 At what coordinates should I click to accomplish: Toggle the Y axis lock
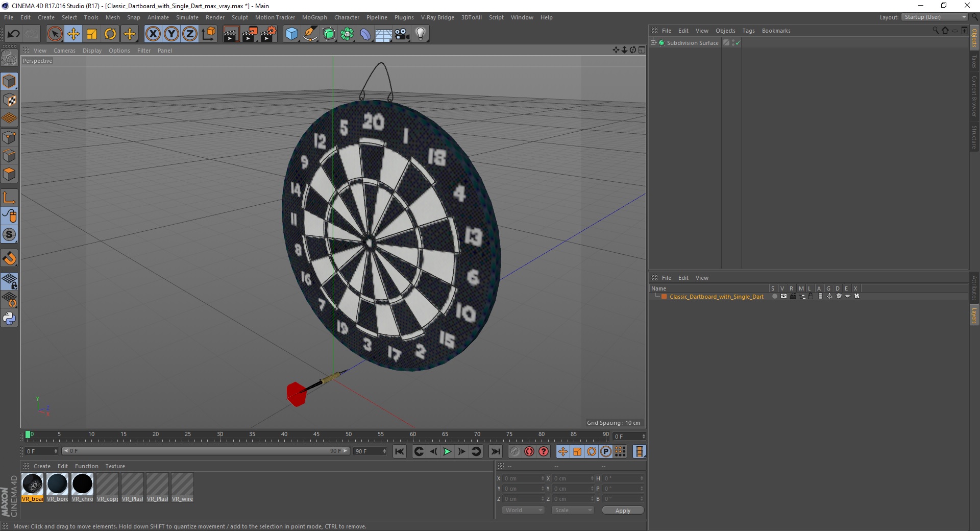click(x=171, y=34)
